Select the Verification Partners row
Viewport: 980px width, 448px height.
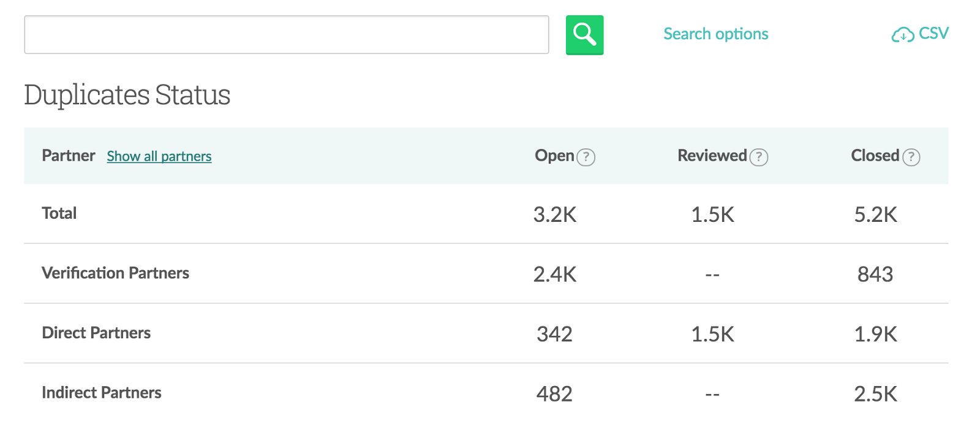[115, 273]
